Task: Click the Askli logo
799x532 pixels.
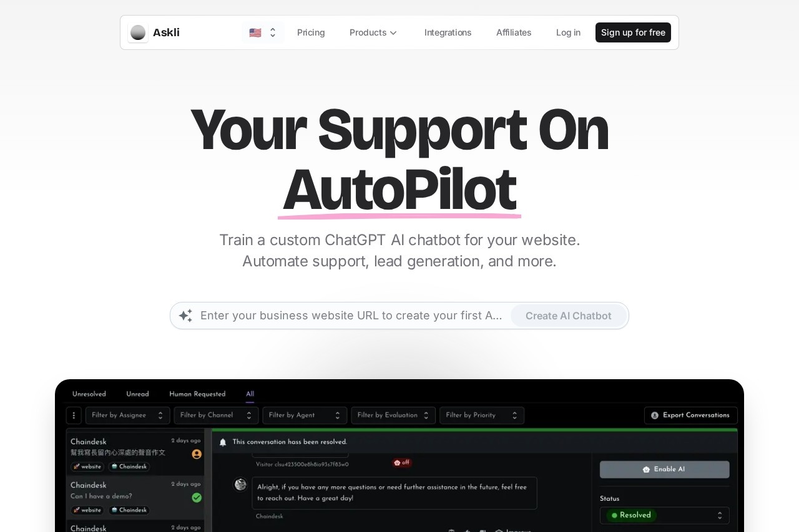Action: [x=154, y=32]
